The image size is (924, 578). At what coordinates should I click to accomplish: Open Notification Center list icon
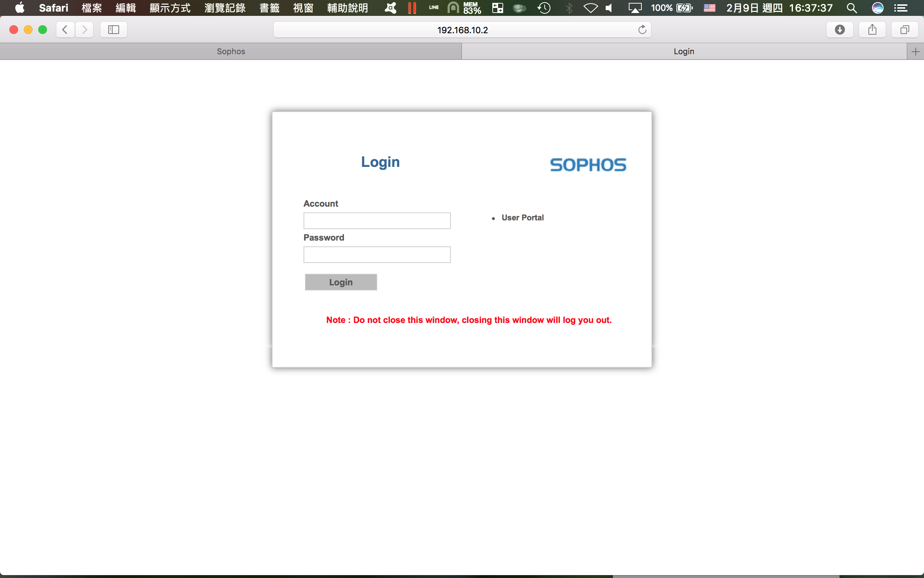pos(901,8)
